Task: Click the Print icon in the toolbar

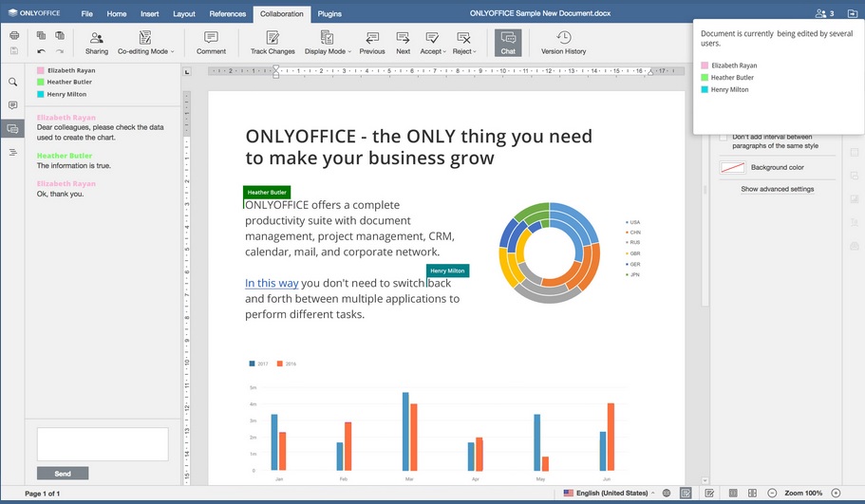Action: (14, 35)
